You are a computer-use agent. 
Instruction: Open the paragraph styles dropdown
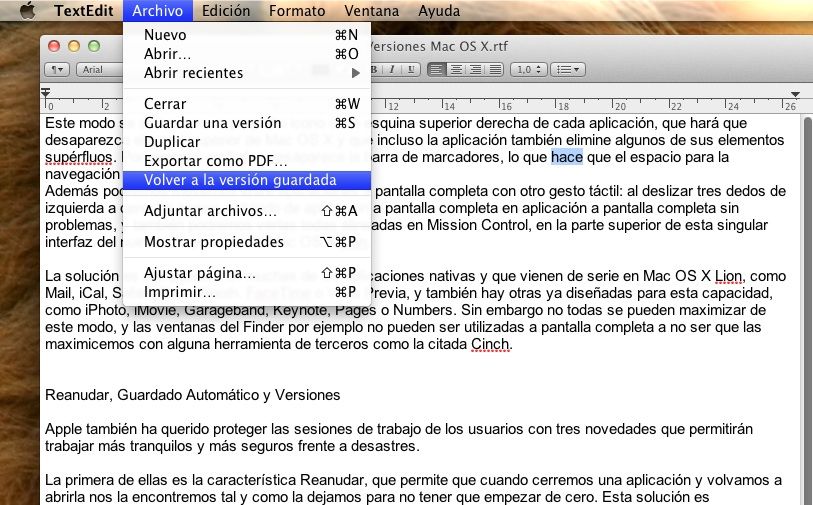coord(59,69)
